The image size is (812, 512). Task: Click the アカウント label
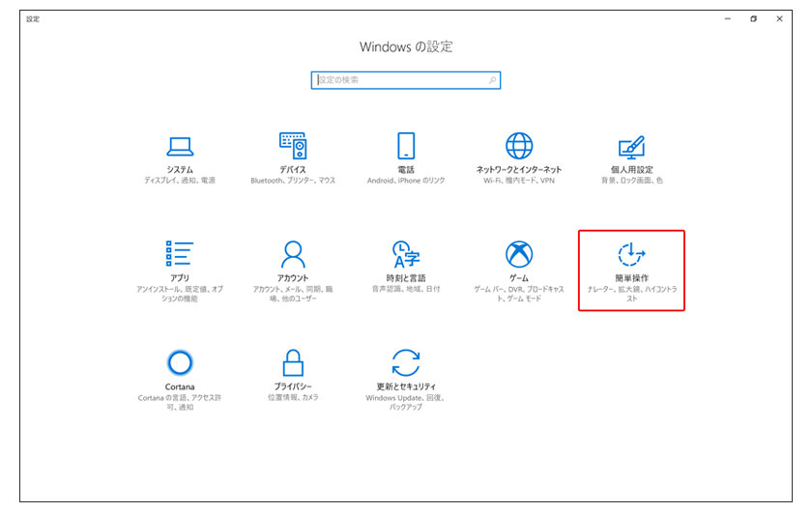pos(293,278)
